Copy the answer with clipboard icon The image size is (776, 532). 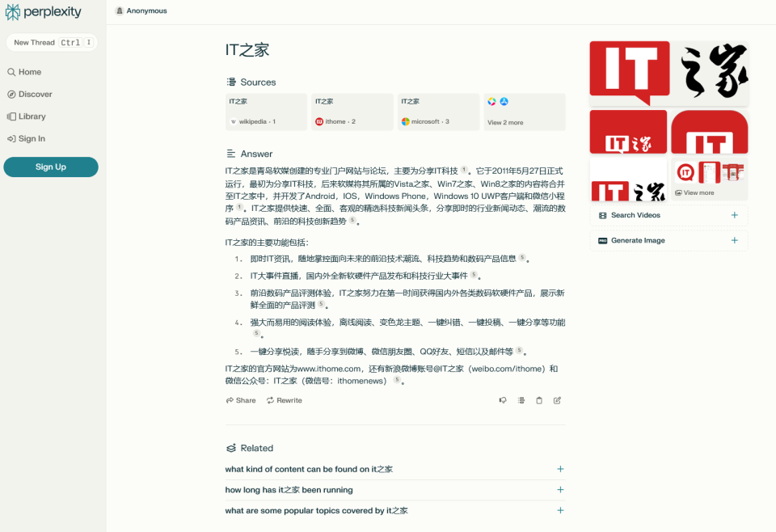(x=539, y=400)
